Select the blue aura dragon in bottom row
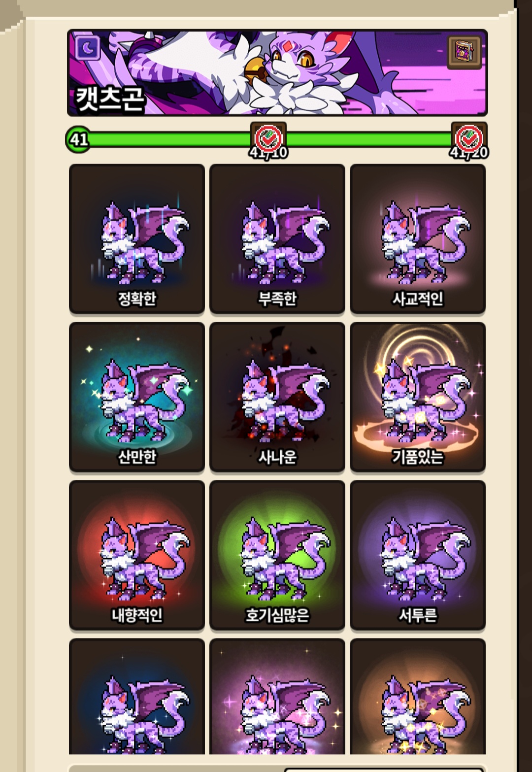Viewport: 532px width, 772px height. pyautogui.click(x=137, y=697)
